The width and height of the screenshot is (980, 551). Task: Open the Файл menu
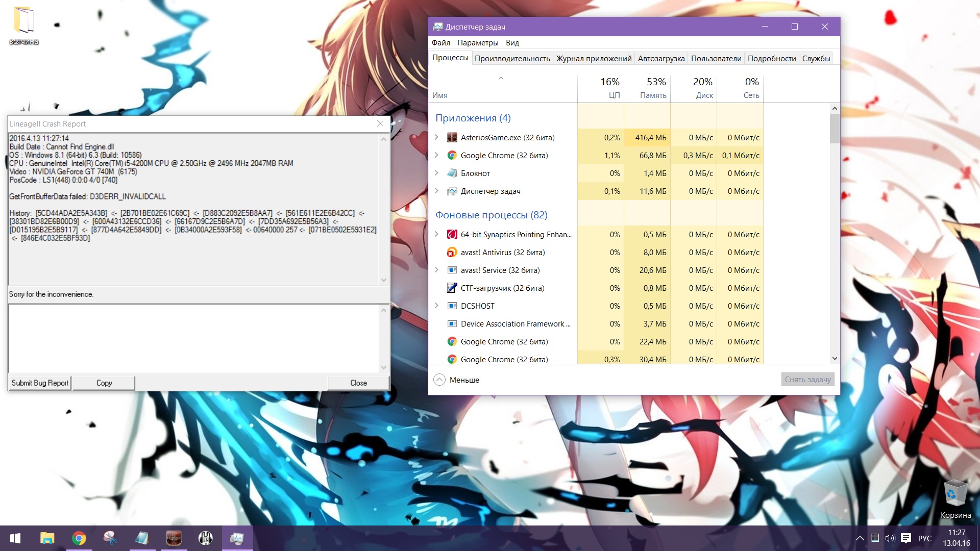pos(441,43)
